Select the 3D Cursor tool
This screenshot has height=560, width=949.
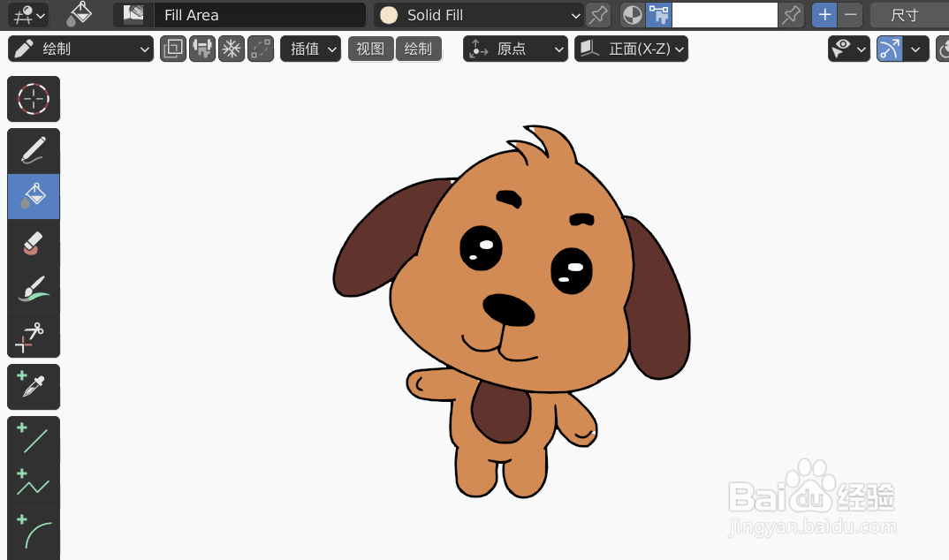pos(34,99)
